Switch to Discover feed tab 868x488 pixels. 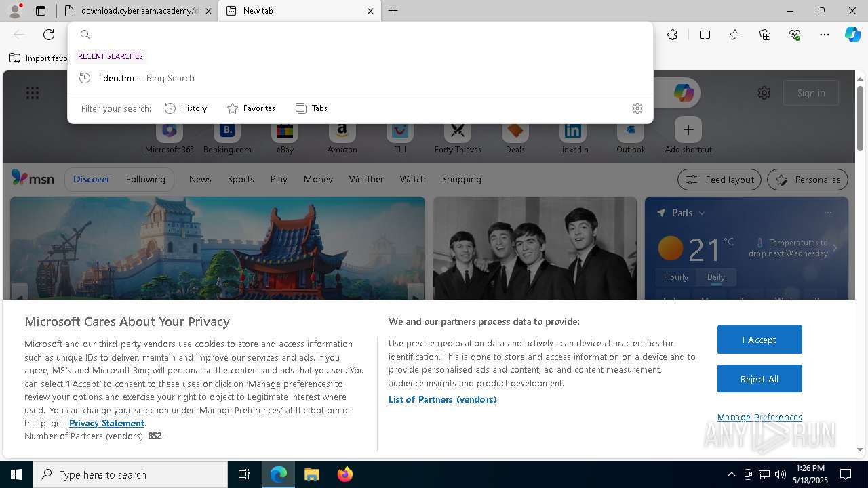92,179
